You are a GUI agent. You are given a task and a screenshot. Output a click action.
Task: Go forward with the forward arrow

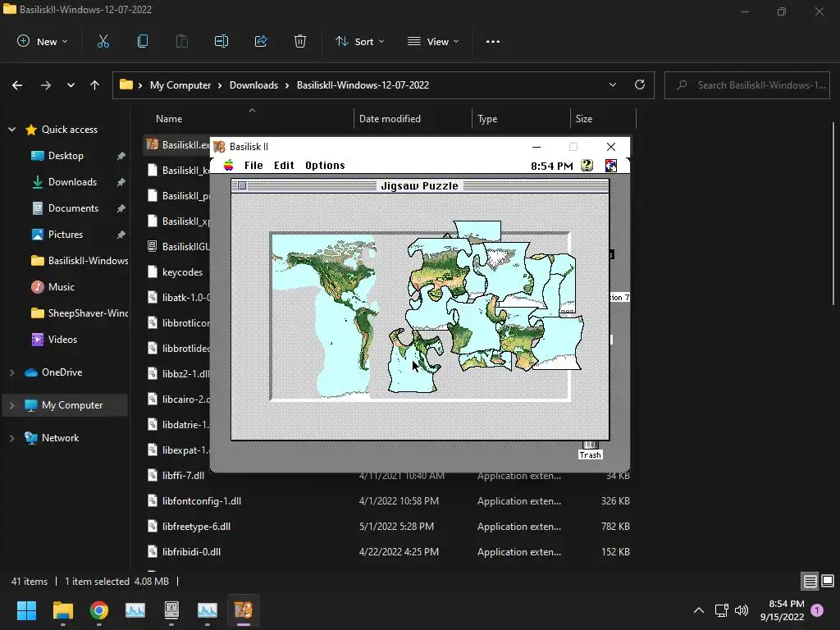point(46,85)
